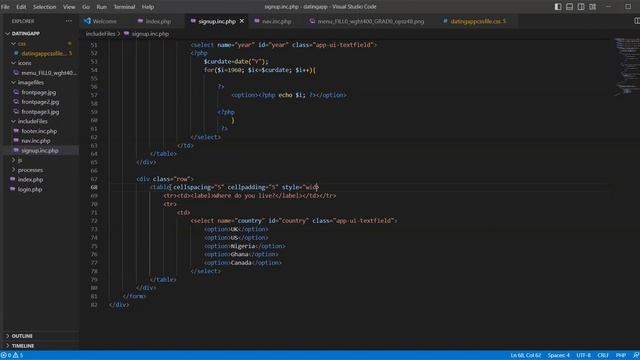Click the image icon on the menu_FILL0 png tab
Image resolution: width=640 pixels, height=360 pixels.
pyautogui.click(x=312, y=21)
